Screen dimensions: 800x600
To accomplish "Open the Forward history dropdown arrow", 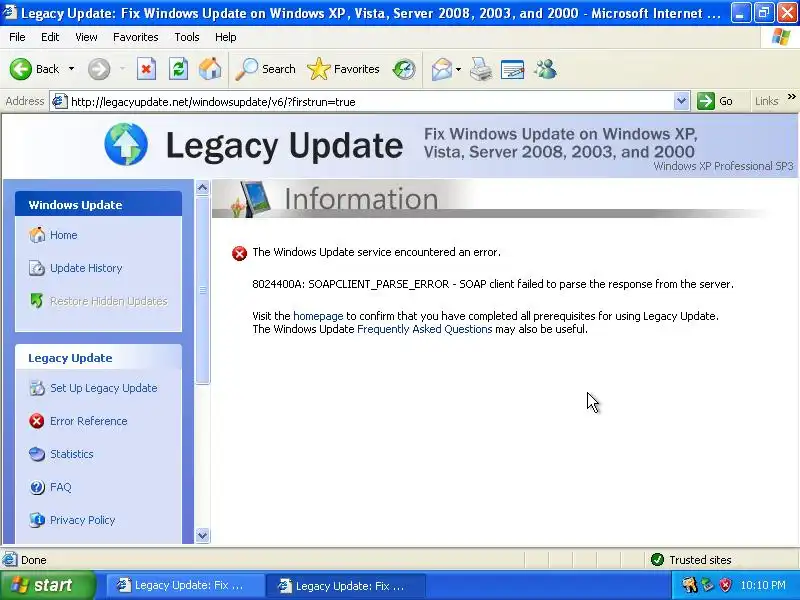I will [122, 69].
